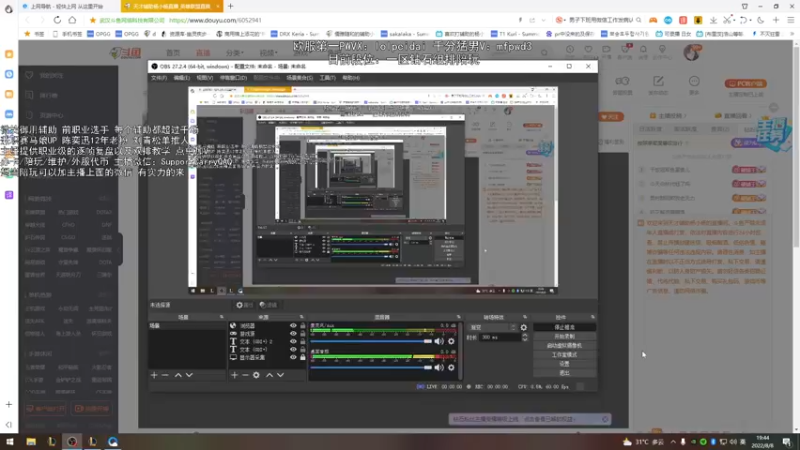Mute the 麦克风/Aux speaker icon
800x450 pixels.
coord(439,341)
